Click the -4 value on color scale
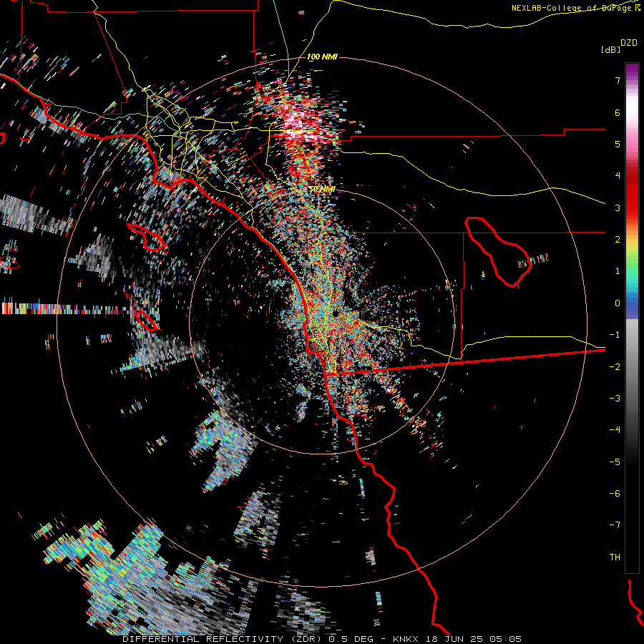Viewport: 644px width, 644px height. pyautogui.click(x=615, y=430)
